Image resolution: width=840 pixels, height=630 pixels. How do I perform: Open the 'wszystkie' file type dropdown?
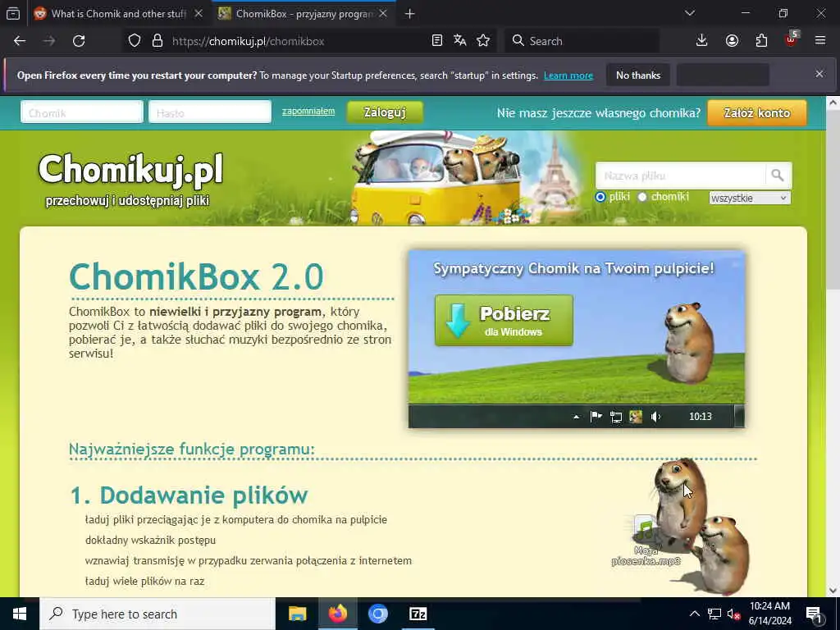[x=750, y=199]
